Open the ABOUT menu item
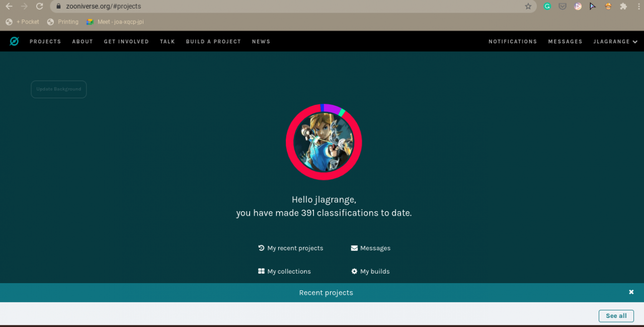The image size is (644, 327). (83, 41)
